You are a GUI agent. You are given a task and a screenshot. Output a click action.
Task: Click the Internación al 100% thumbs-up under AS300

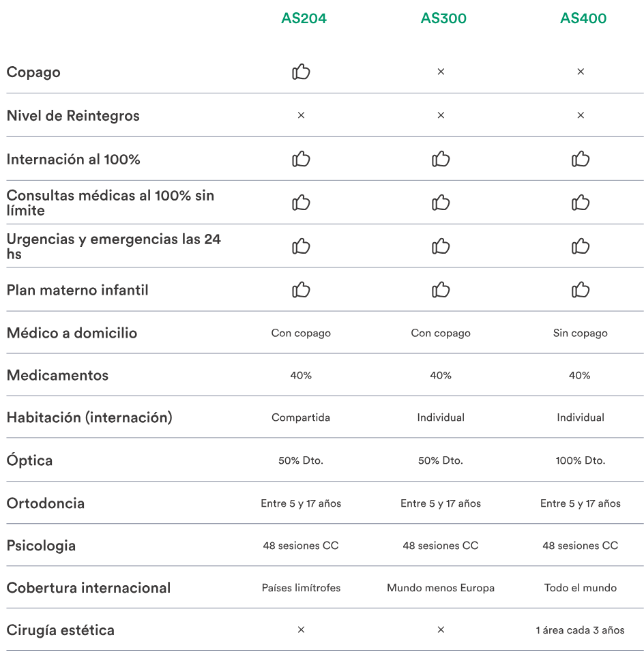441,159
